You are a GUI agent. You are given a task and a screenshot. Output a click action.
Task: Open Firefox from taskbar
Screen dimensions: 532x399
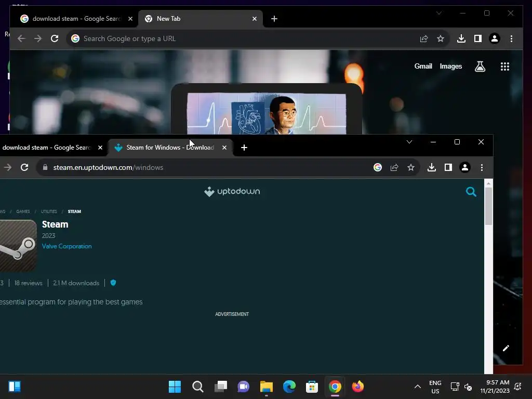point(357,387)
